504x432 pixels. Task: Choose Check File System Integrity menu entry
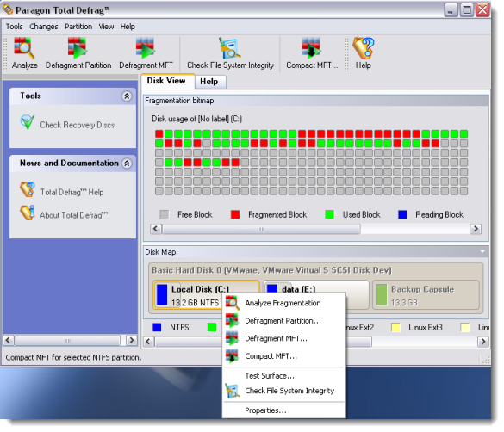(284, 391)
